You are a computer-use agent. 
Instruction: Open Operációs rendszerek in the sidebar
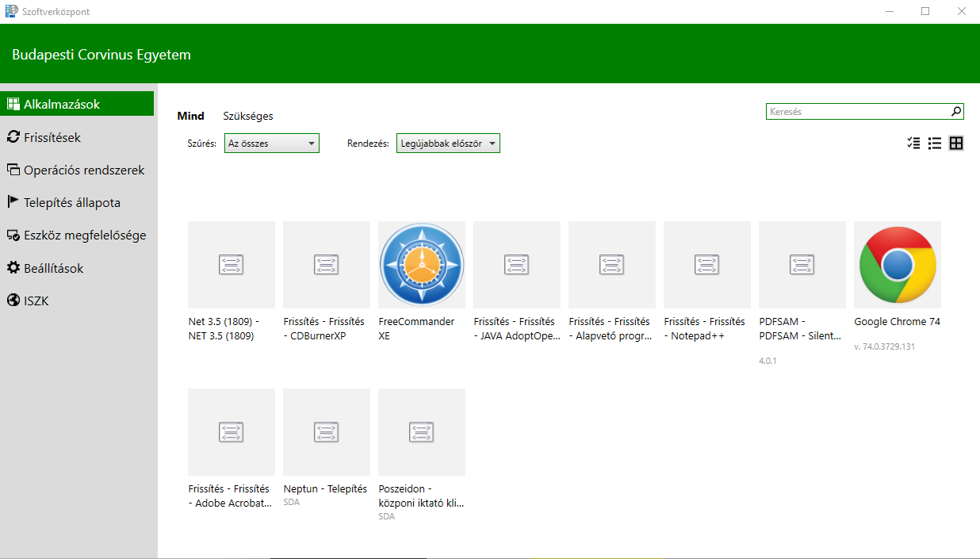click(78, 170)
